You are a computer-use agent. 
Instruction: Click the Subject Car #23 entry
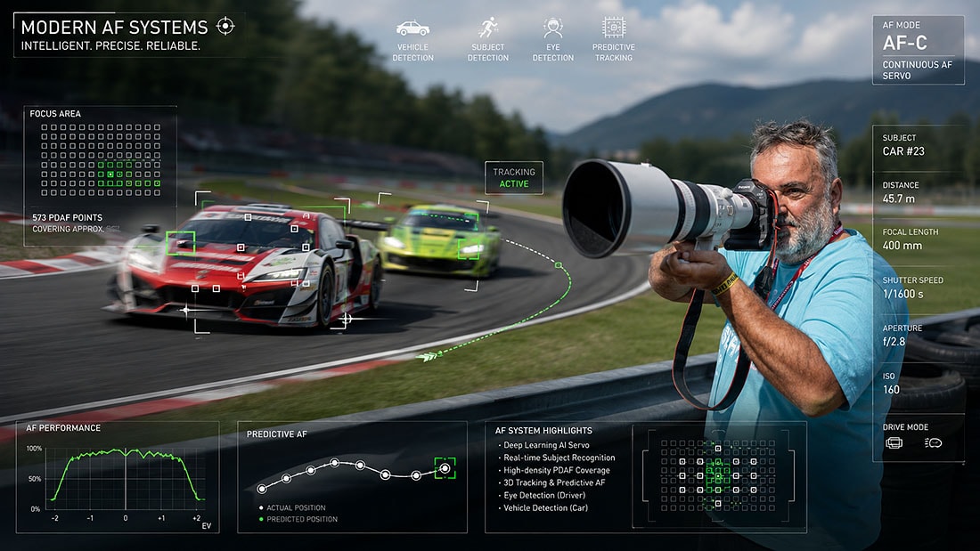tap(903, 145)
